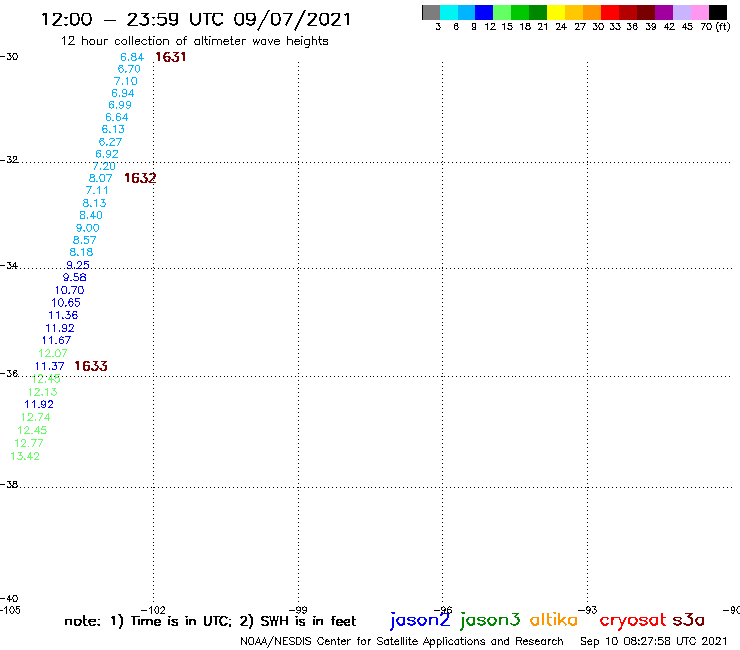
Task: Click the chart title showing the 09/07/2021 time range
Action: [196, 19]
